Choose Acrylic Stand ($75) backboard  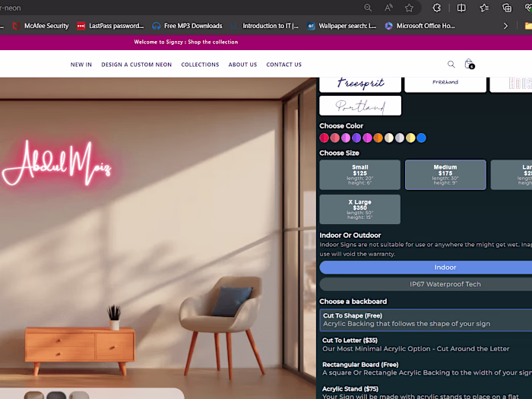pyautogui.click(x=426, y=393)
